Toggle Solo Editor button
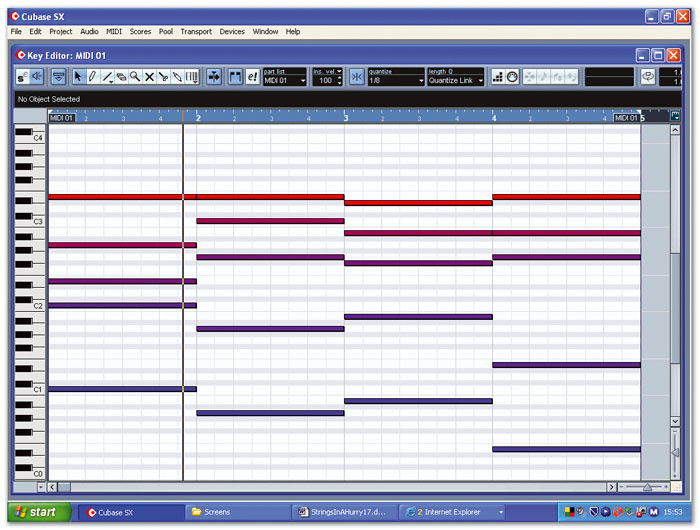The height and width of the screenshot is (530, 700). (x=22, y=76)
